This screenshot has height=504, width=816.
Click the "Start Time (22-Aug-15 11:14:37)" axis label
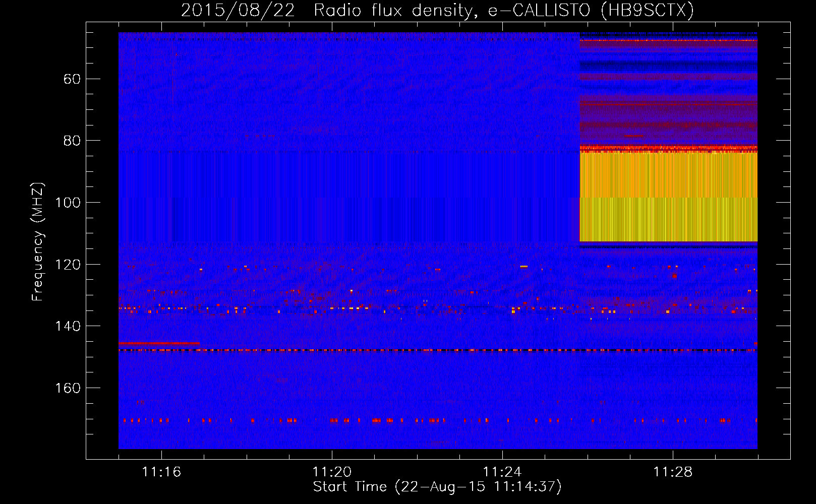point(437,487)
